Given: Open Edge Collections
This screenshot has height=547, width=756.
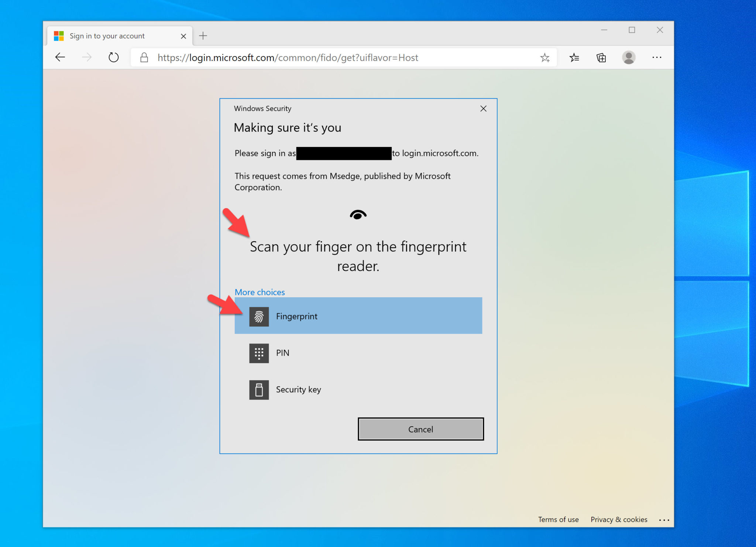Looking at the screenshot, I should coord(601,57).
